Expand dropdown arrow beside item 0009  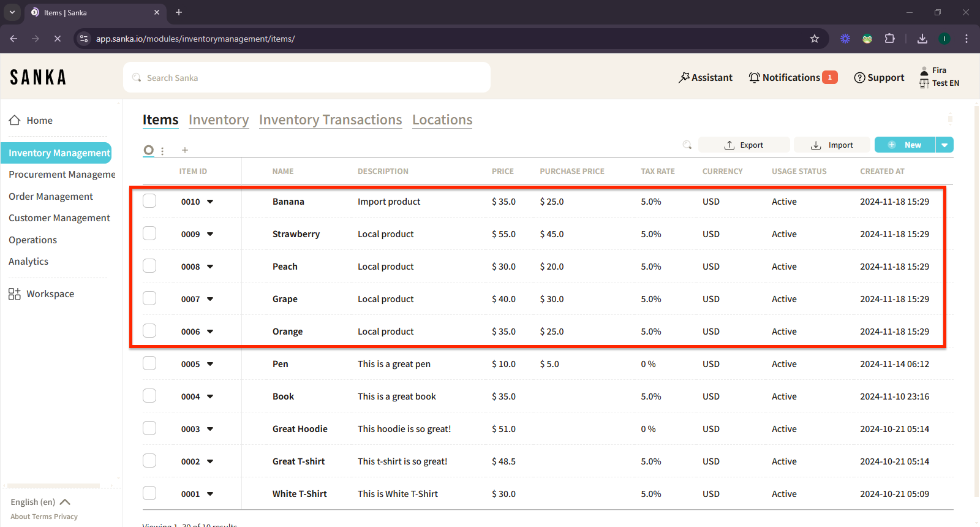click(210, 234)
